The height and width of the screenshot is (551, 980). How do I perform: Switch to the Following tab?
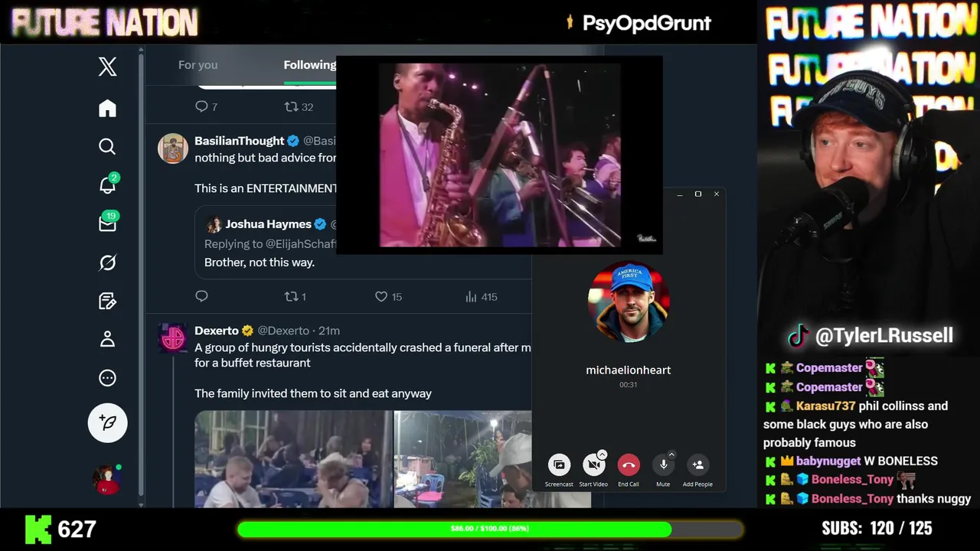click(309, 65)
